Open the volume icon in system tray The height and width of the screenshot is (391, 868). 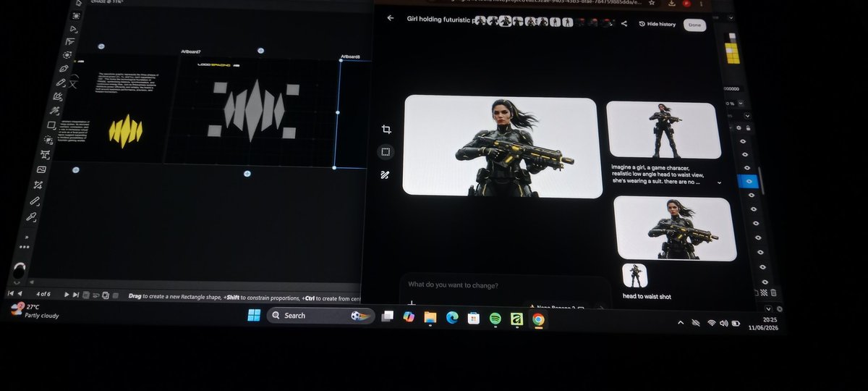724,323
